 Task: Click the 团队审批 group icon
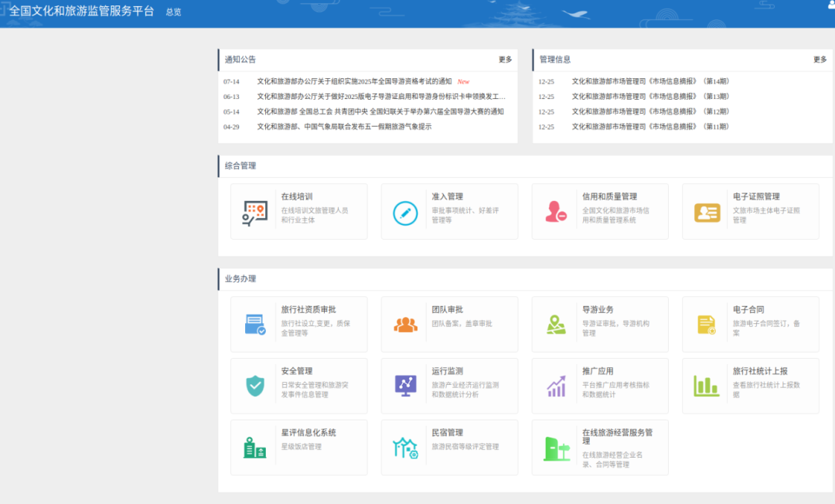(x=405, y=325)
